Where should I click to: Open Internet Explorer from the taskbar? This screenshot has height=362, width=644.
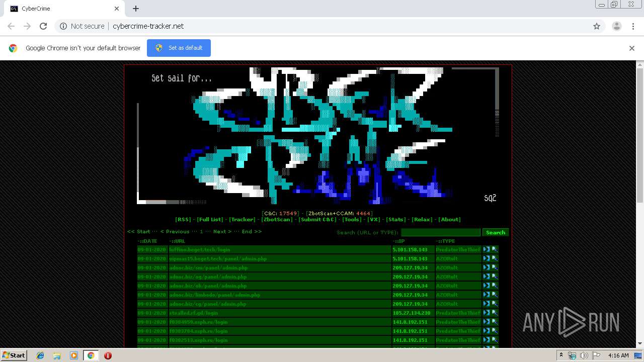(40, 355)
